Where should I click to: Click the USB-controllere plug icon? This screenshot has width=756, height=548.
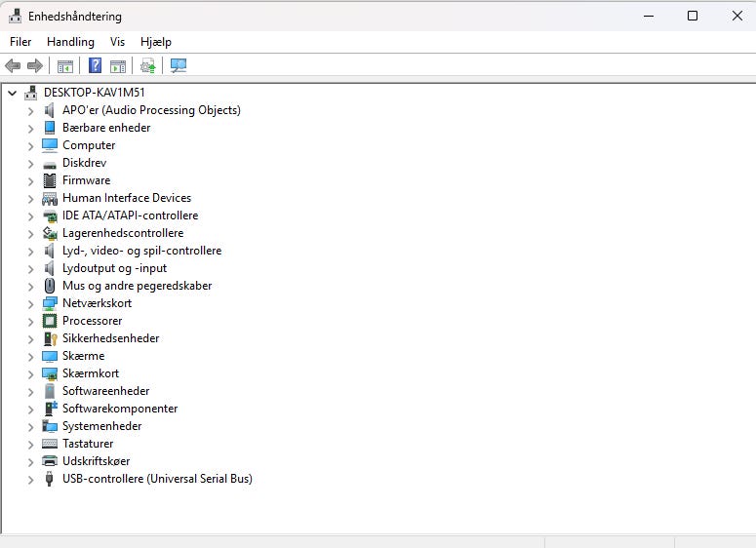click(x=49, y=479)
